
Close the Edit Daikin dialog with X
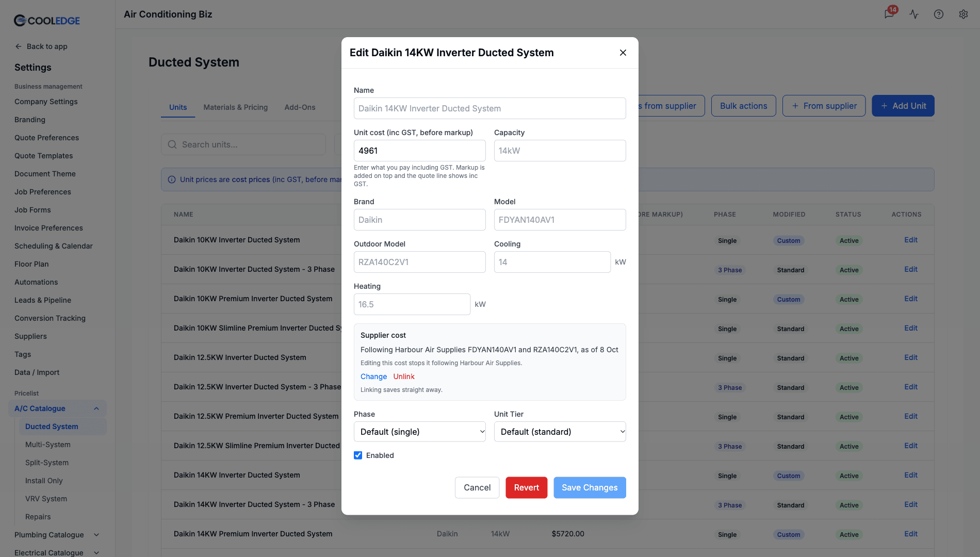pyautogui.click(x=623, y=53)
